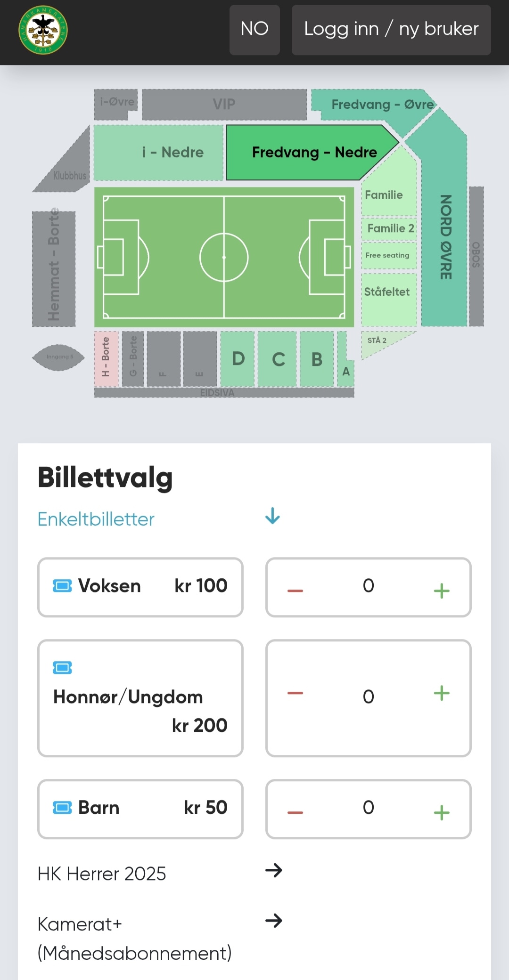Open Logg inn / ny bruker

[391, 30]
